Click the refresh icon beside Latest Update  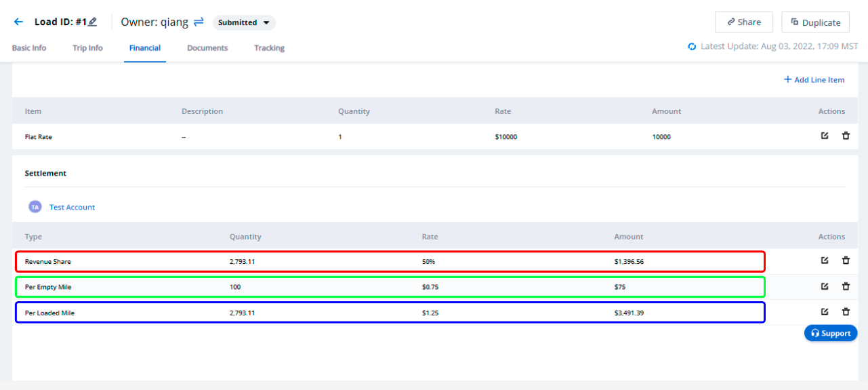(692, 47)
